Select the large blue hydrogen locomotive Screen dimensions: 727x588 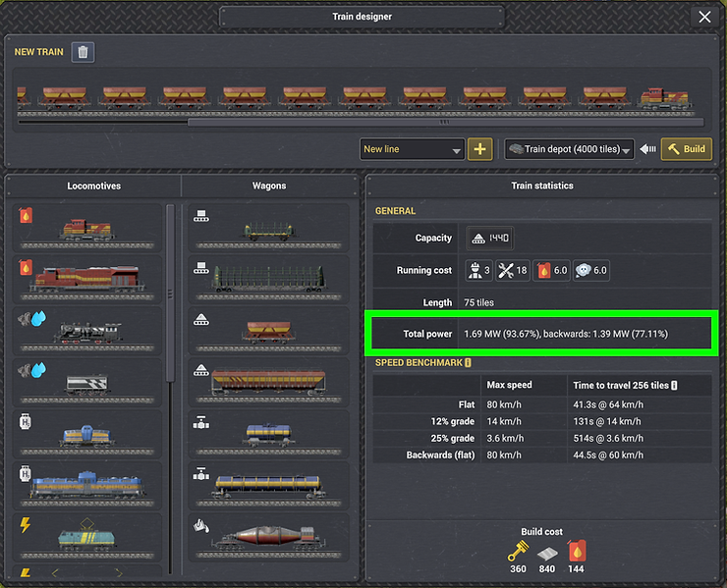pyautogui.click(x=90, y=484)
